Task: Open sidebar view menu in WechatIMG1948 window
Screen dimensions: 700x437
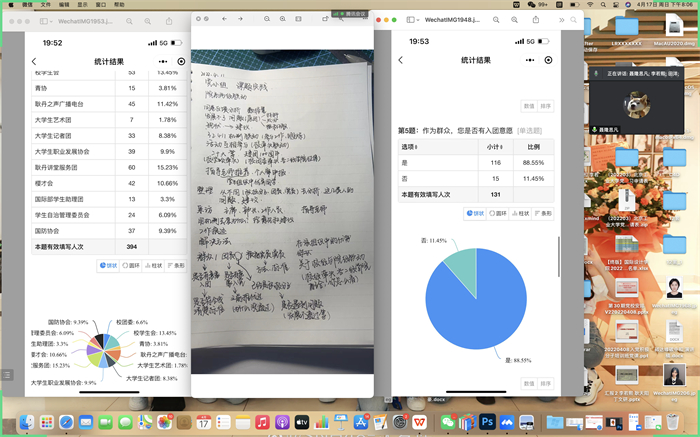Action: [x=413, y=20]
